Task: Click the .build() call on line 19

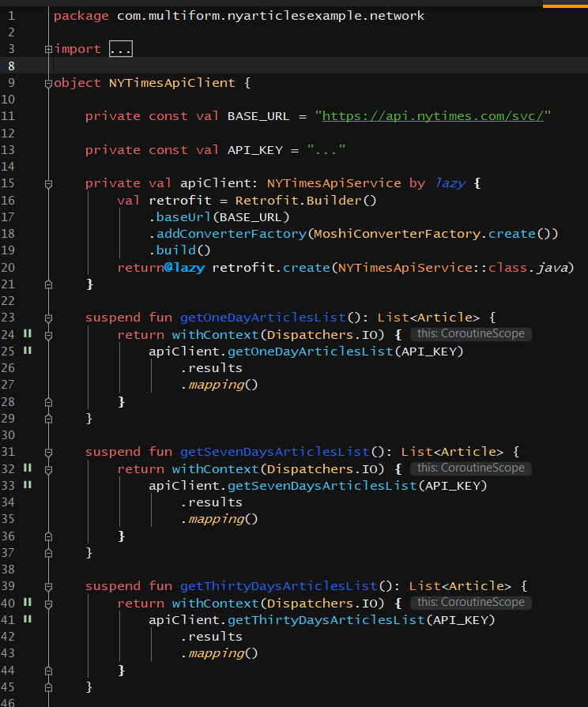Action: click(x=179, y=250)
